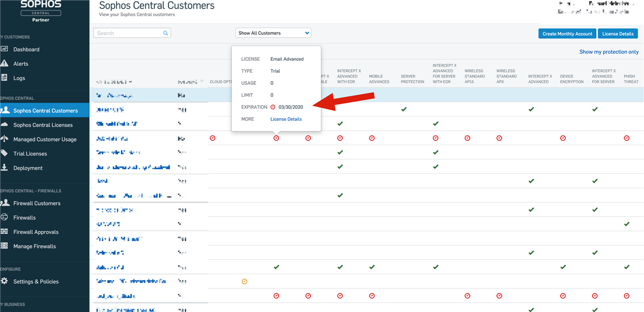This screenshot has width=644, height=312.
Task: Click the "DEVICE ENCRYPTION" column header
Action: click(x=572, y=79)
